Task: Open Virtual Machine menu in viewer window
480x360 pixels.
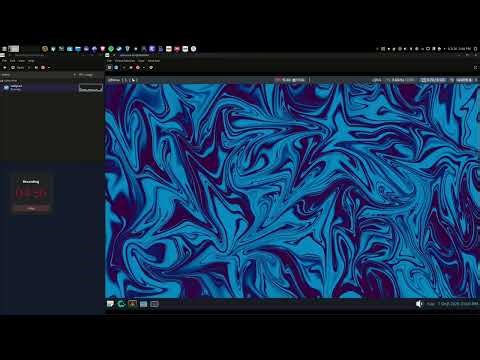Action: 125,61
